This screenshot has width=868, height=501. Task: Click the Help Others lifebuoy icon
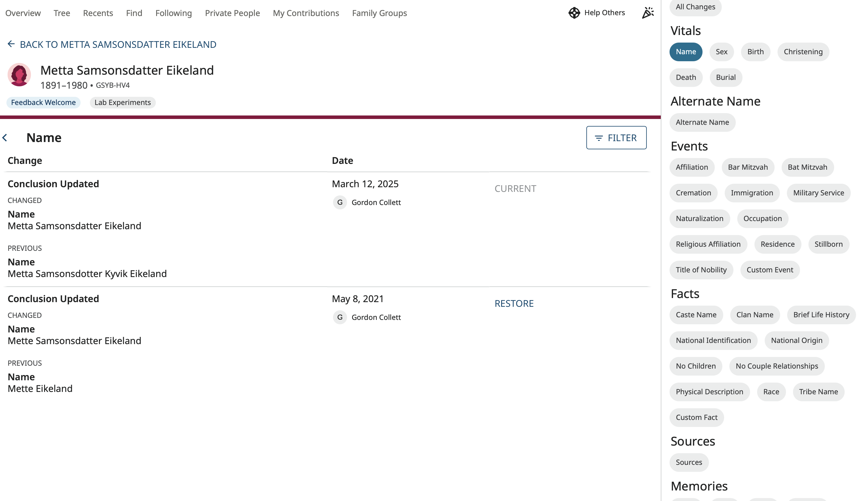coord(574,13)
